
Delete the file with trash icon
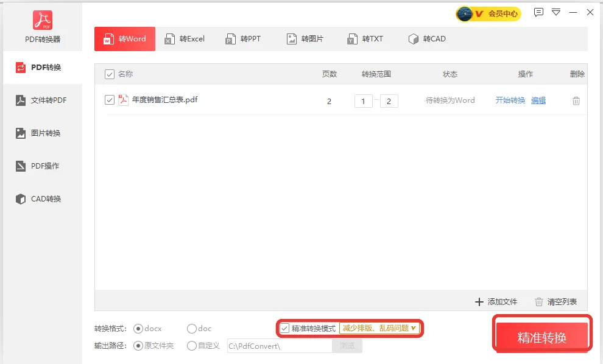[x=576, y=101]
